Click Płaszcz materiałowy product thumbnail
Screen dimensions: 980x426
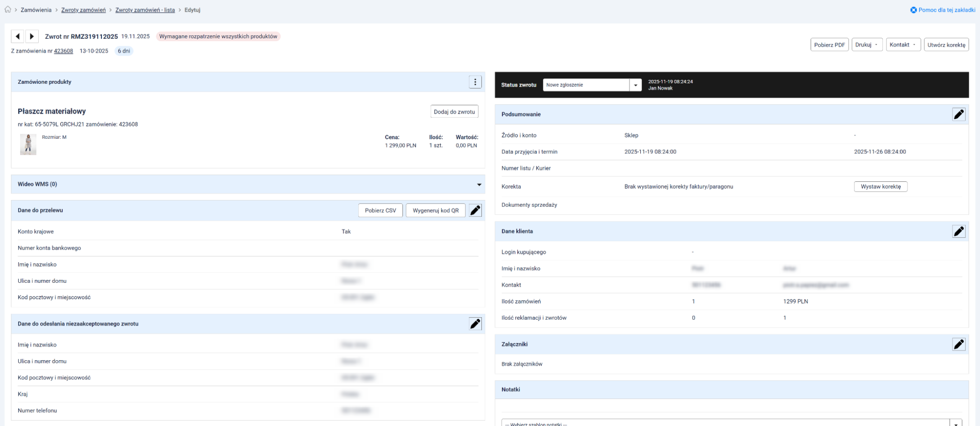(x=28, y=145)
